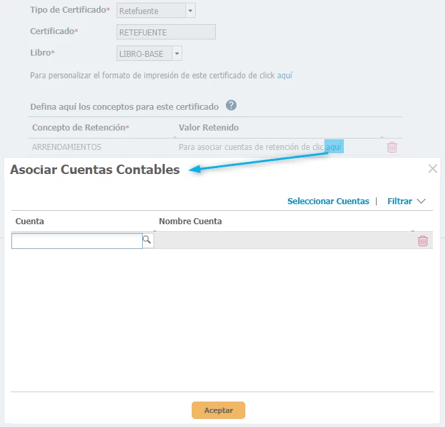Image resolution: width=445 pixels, height=427 pixels.
Task: Select the ARRENDAMIENTOS concept cell
Action: pyautogui.click(x=67, y=147)
